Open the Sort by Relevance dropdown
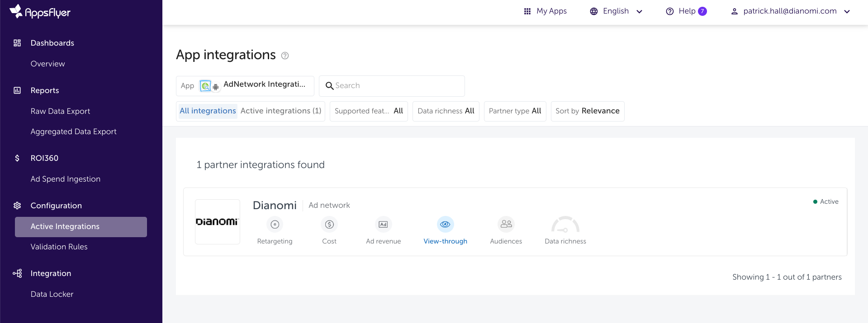868x323 pixels. pyautogui.click(x=588, y=111)
